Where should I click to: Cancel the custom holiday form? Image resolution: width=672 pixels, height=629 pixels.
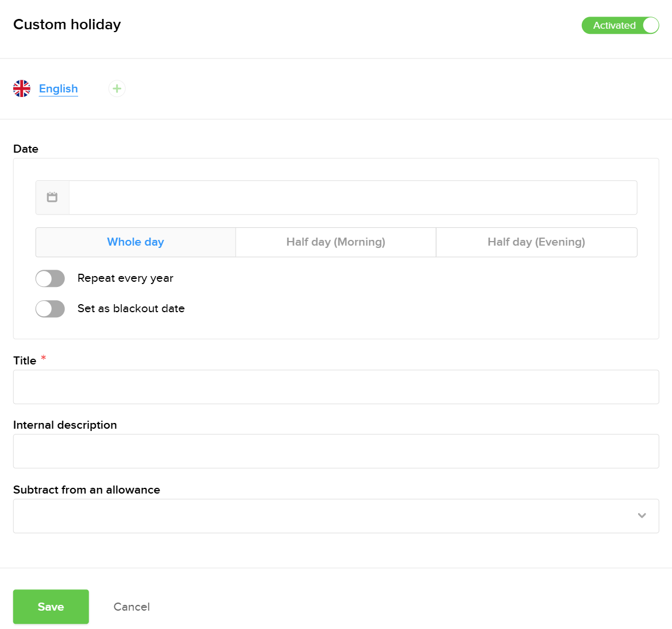coord(131,606)
